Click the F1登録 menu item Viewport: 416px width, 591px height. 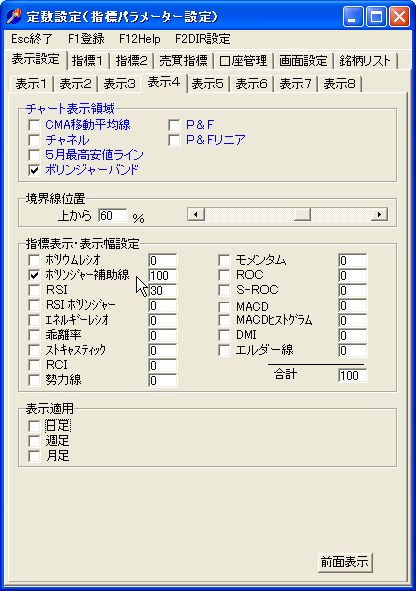pyautogui.click(x=86, y=39)
